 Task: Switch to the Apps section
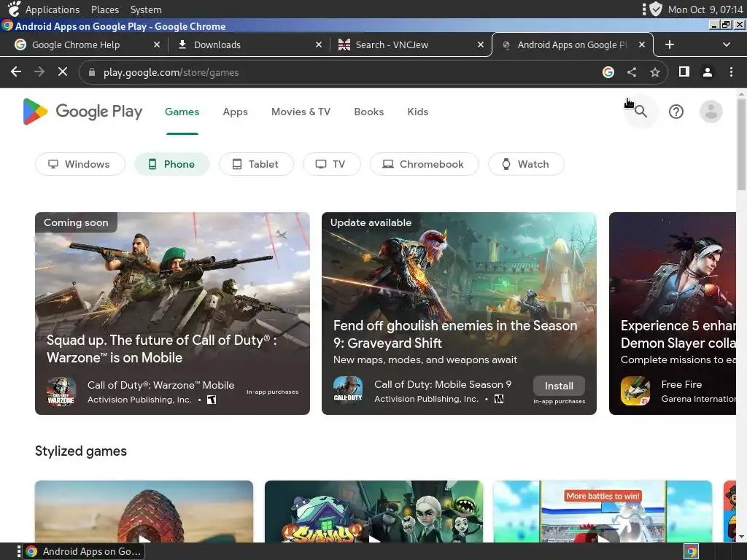point(236,112)
